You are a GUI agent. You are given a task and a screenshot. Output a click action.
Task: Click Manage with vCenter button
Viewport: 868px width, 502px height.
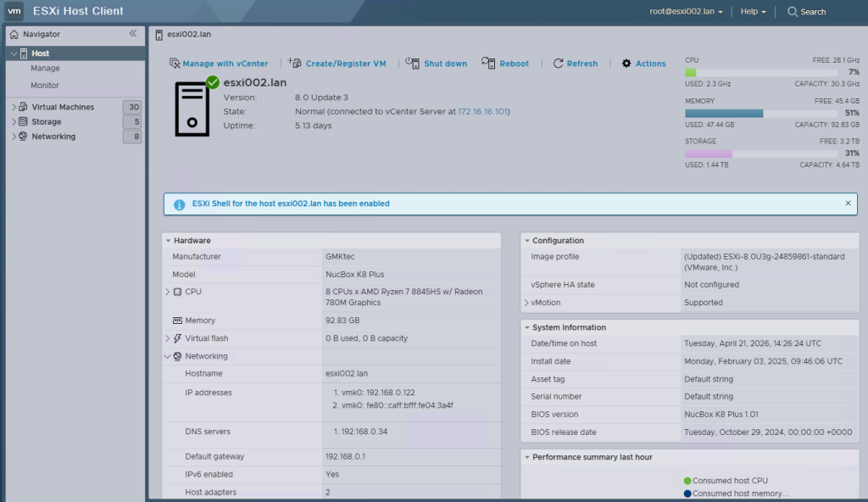pyautogui.click(x=219, y=64)
